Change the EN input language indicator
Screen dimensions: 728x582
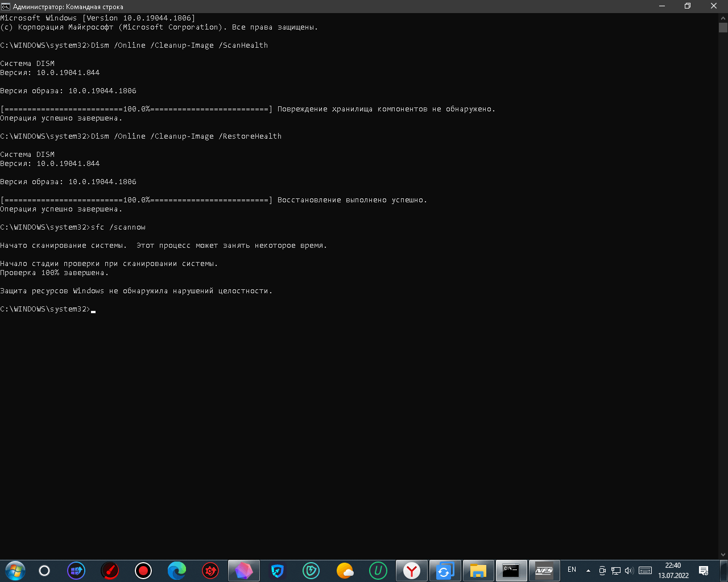[572, 570]
